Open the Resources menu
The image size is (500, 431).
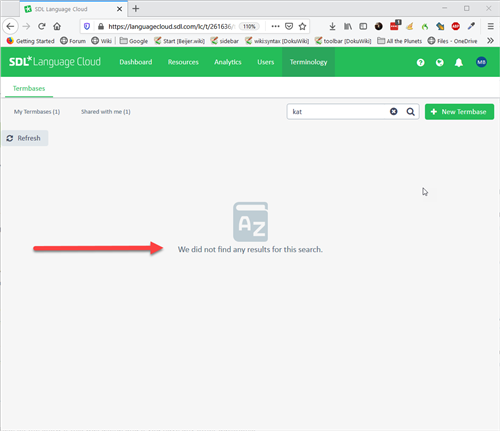coord(183,62)
